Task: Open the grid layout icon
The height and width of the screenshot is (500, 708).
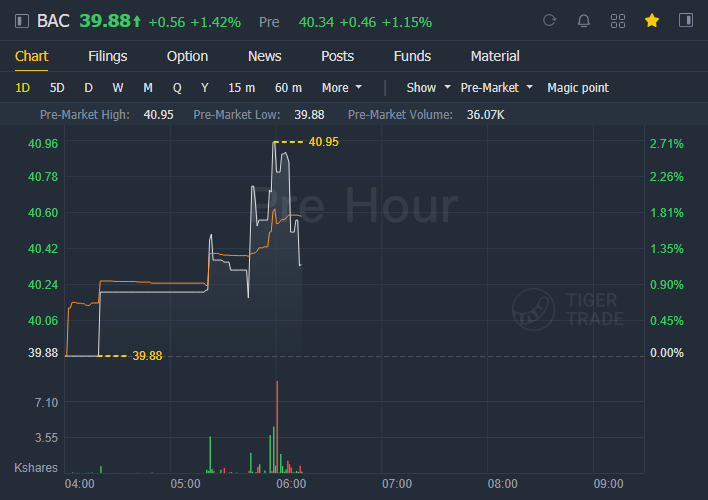Action: pos(618,21)
